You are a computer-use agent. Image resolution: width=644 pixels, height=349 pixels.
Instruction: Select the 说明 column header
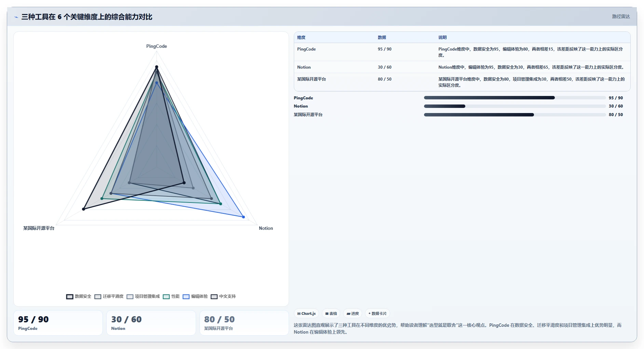click(x=442, y=38)
